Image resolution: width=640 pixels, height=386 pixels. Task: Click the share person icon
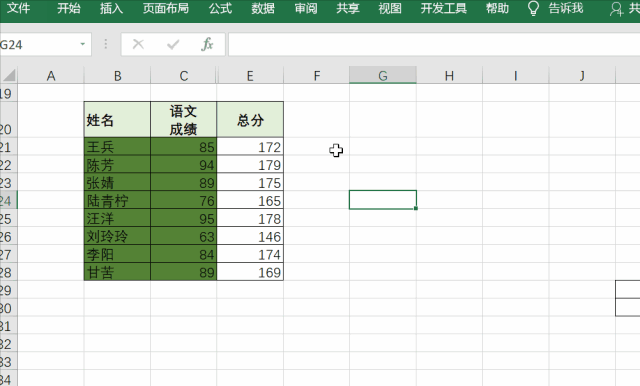click(x=616, y=9)
